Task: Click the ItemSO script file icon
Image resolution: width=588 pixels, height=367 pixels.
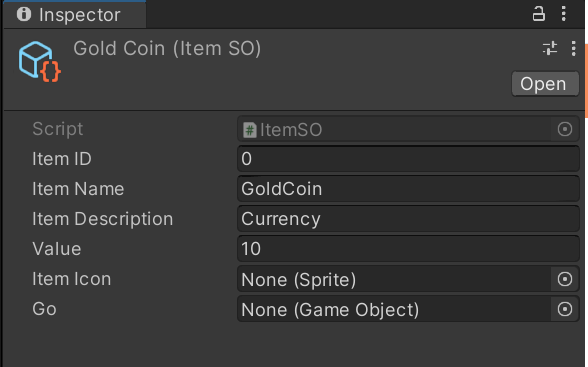Action: coord(250,130)
